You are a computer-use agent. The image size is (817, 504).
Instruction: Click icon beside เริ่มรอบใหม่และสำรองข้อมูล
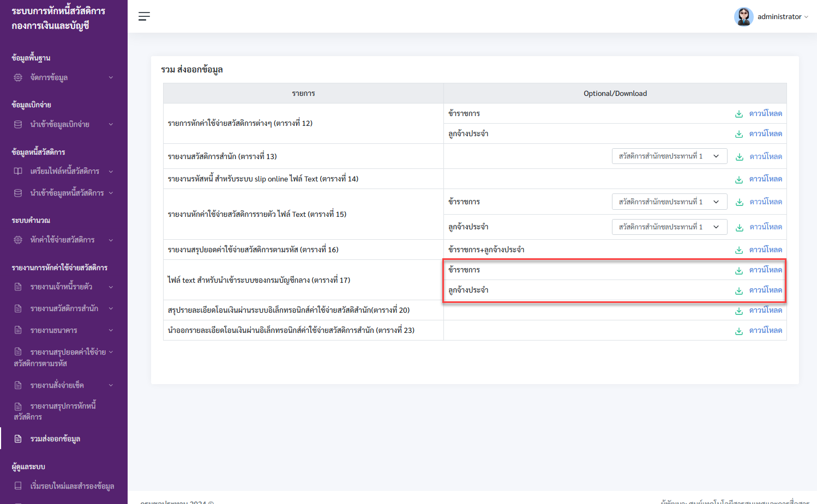(18, 485)
